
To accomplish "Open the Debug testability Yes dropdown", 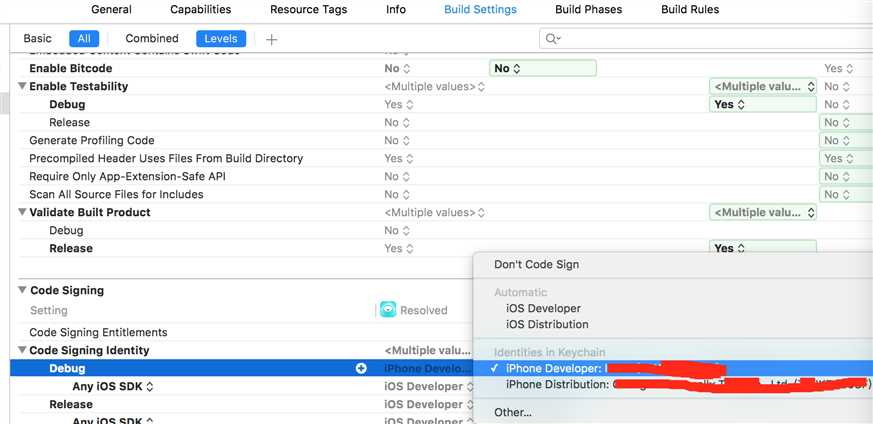I will pyautogui.click(x=762, y=104).
